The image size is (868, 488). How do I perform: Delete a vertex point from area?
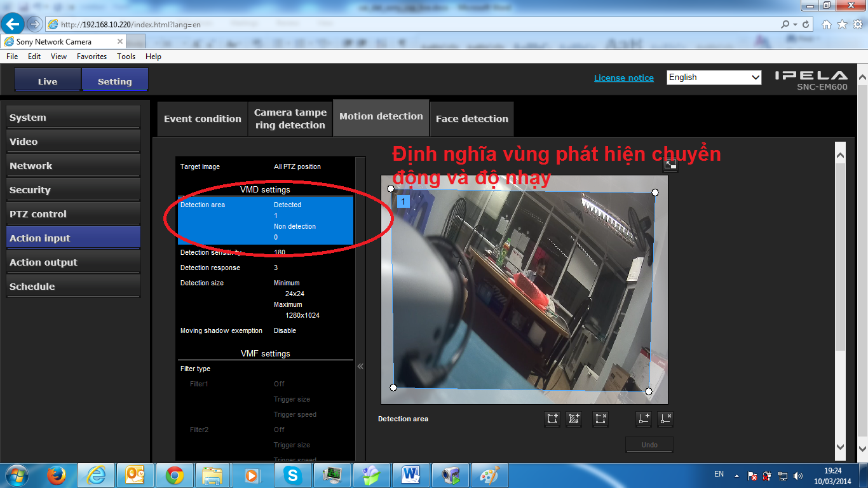pos(665,419)
